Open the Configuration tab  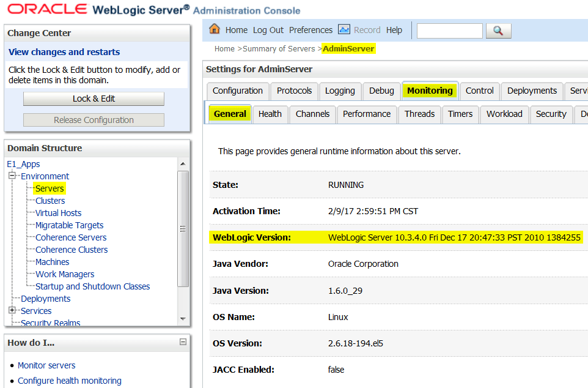(x=238, y=91)
